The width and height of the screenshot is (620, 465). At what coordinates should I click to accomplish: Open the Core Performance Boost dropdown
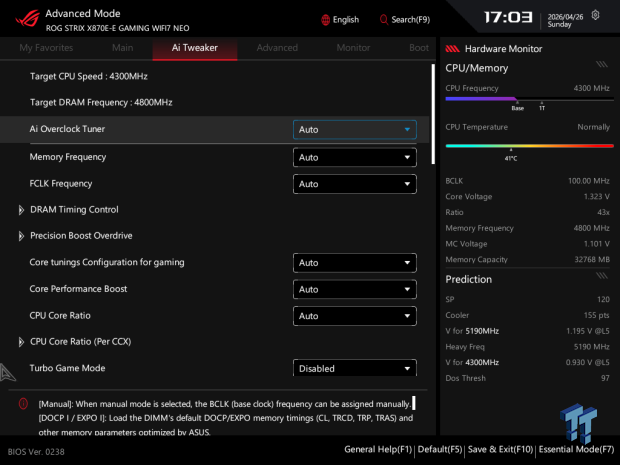(x=355, y=289)
